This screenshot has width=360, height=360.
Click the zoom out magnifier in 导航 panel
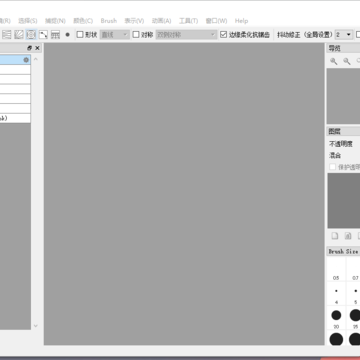point(347,61)
